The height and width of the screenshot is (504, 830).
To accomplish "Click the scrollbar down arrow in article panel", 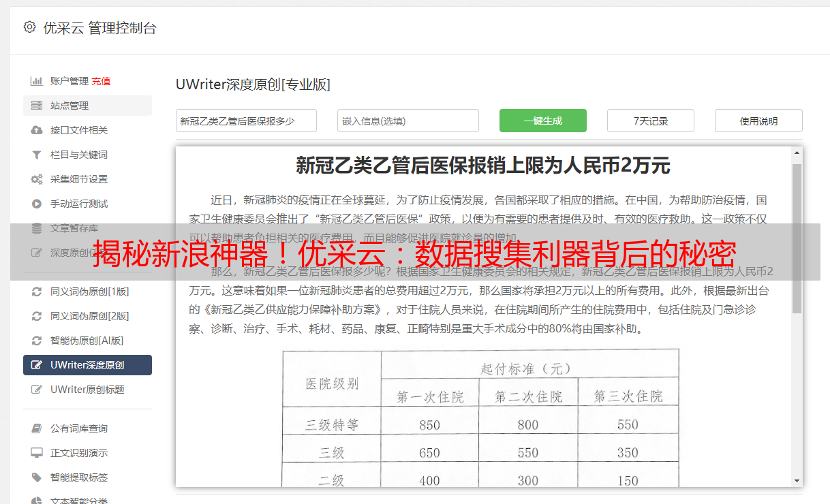I will (x=797, y=480).
